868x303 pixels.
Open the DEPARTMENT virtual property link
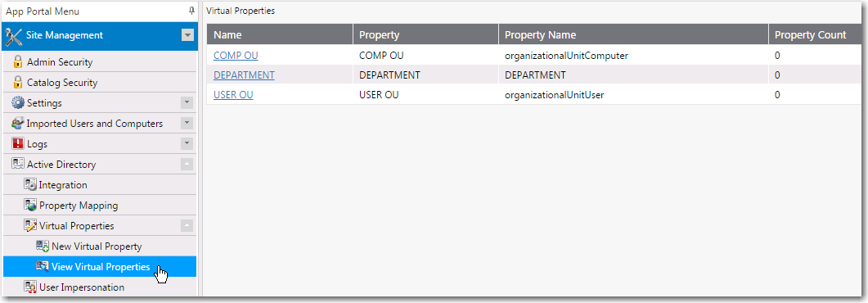[x=244, y=75]
